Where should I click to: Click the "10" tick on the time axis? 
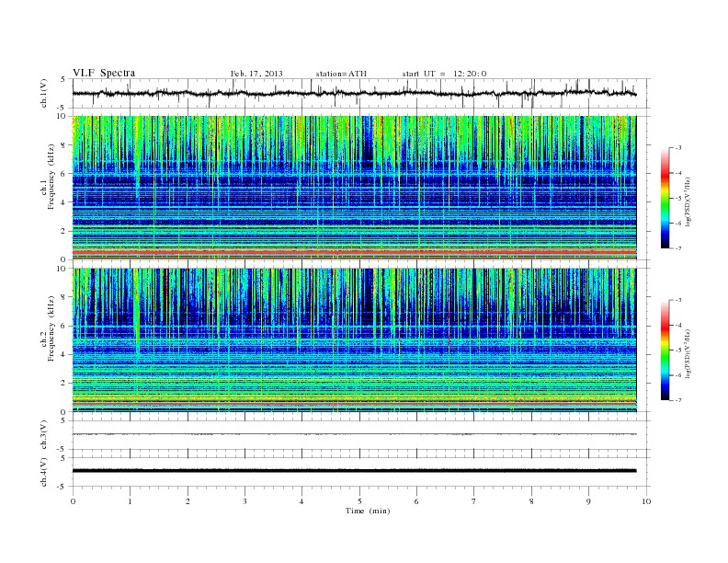646,501
